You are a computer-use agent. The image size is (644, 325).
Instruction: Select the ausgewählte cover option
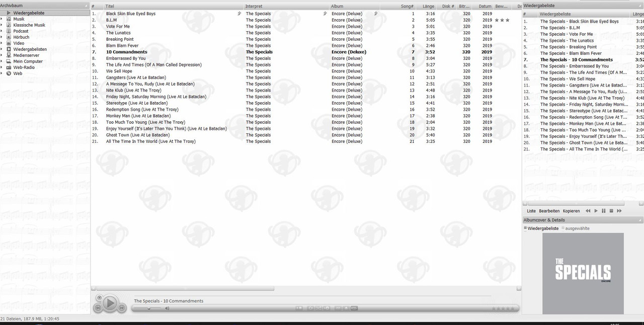576,228
